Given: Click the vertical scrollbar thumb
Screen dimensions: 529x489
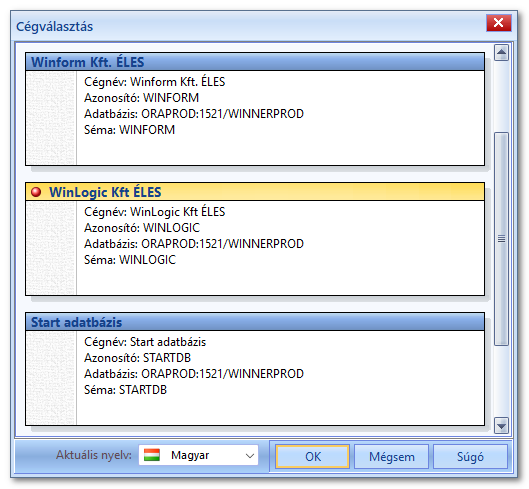Looking at the screenshot, I should (501, 239).
